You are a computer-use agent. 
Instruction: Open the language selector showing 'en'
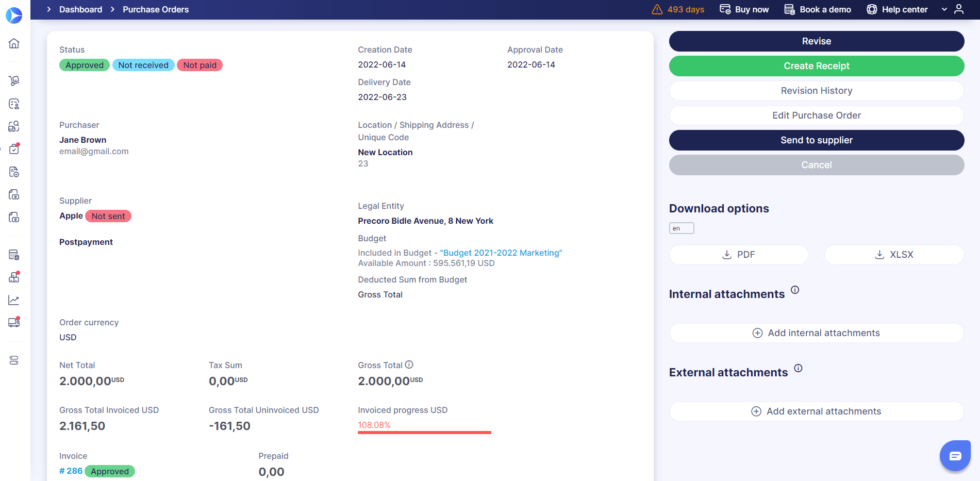[x=681, y=228]
